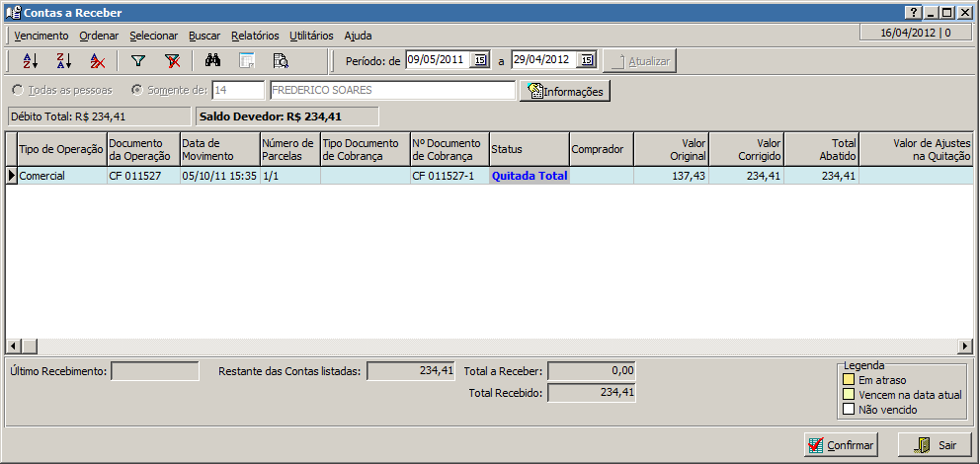Remove sorting with the crossed A-Z icon
980x464 pixels.
pyautogui.click(x=97, y=61)
